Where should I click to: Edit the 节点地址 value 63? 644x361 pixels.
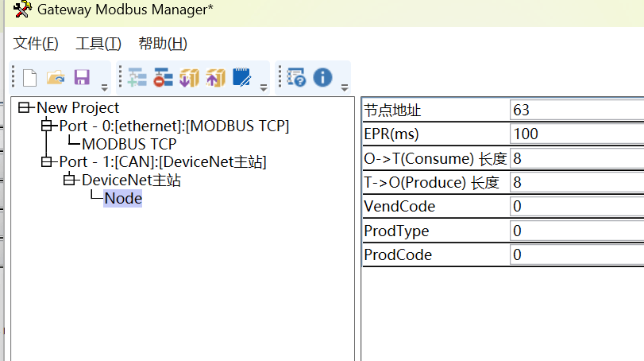577,110
